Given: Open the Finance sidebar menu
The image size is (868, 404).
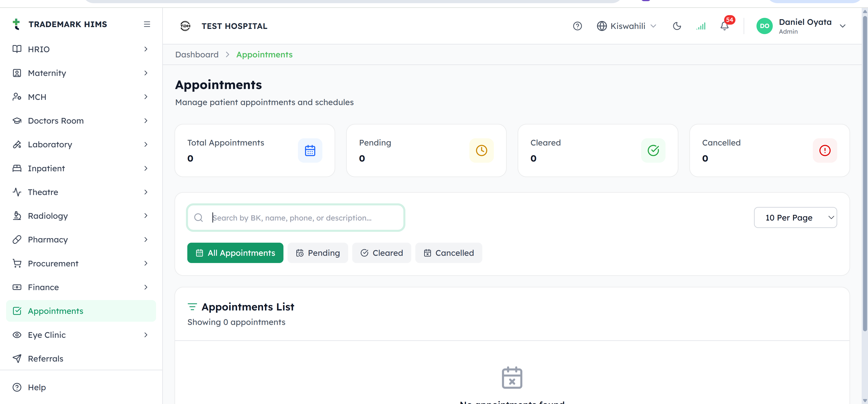Looking at the screenshot, I should (x=81, y=287).
